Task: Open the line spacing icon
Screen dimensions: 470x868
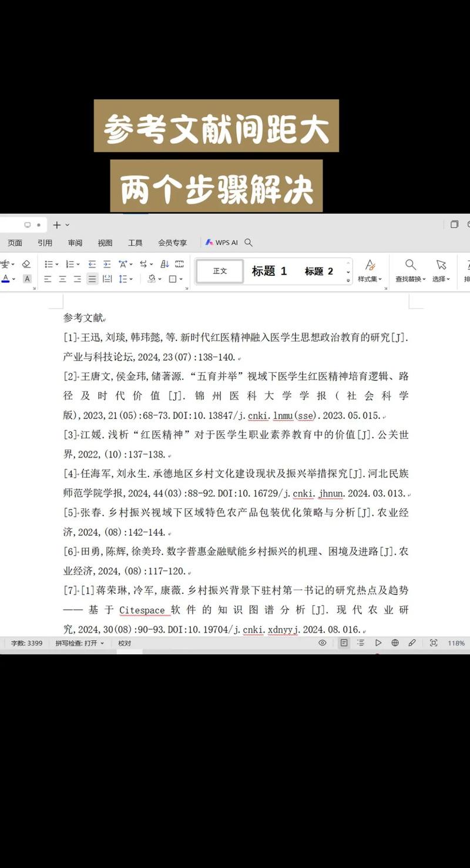Action: click(124, 278)
